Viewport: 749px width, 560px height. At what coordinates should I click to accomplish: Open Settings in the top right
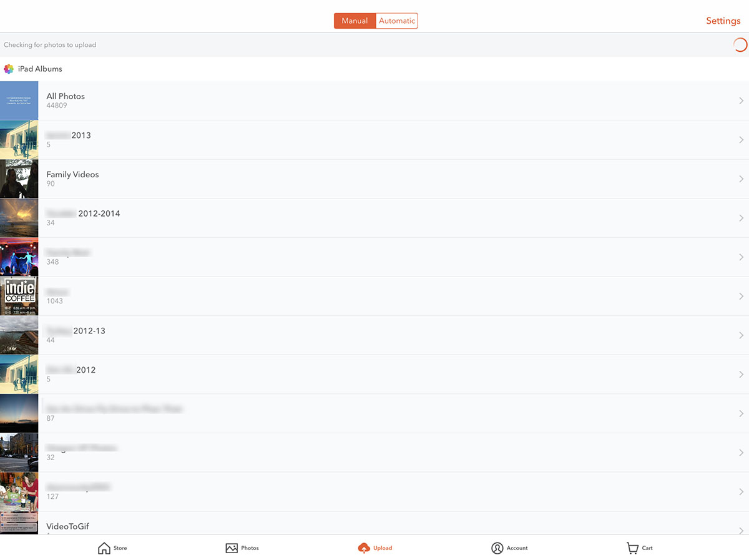pos(723,21)
